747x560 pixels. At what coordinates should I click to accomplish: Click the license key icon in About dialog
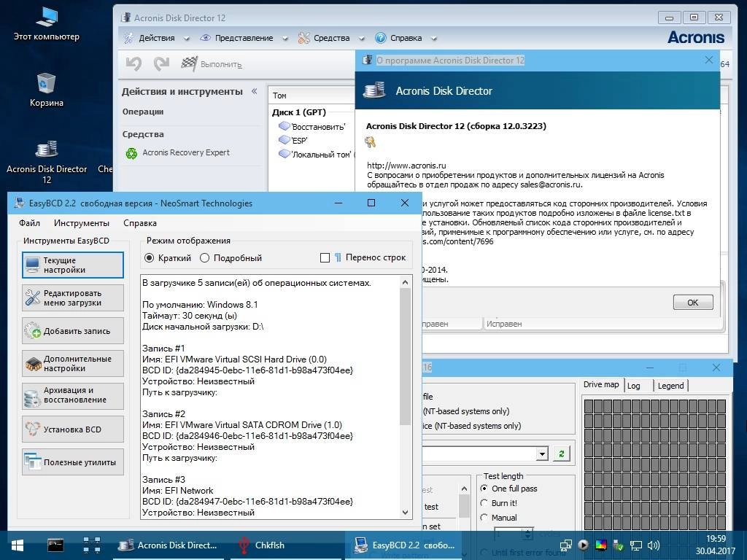pyautogui.click(x=370, y=142)
